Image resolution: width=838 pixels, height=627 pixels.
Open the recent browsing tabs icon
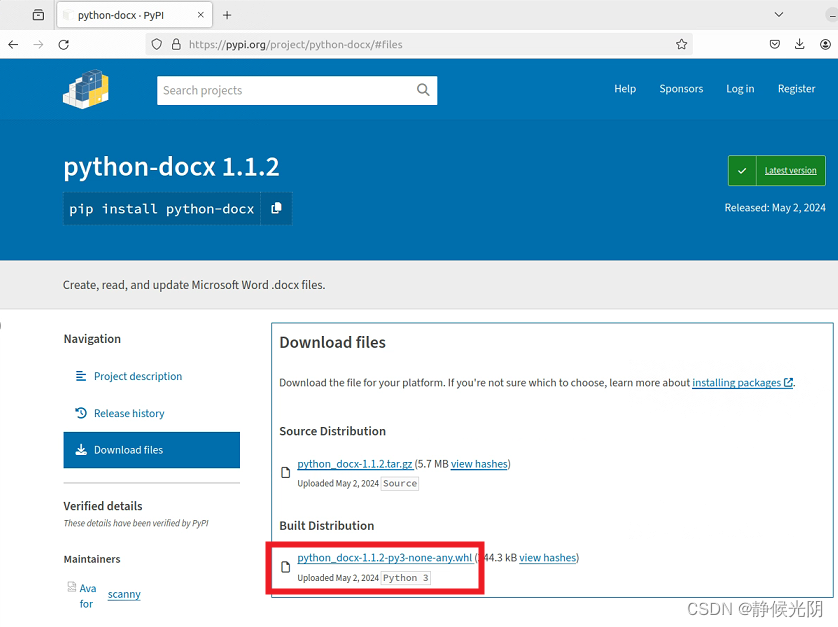click(38, 15)
